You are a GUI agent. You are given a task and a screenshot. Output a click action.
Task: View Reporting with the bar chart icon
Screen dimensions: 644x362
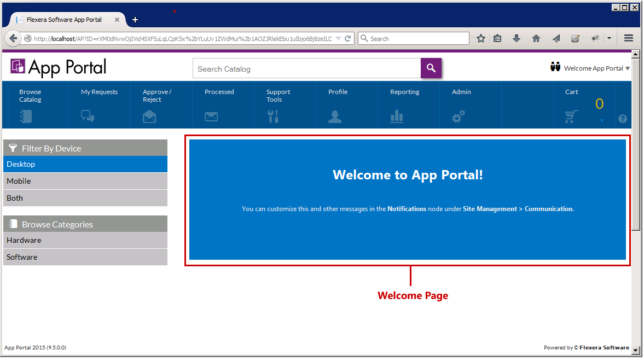pos(396,116)
